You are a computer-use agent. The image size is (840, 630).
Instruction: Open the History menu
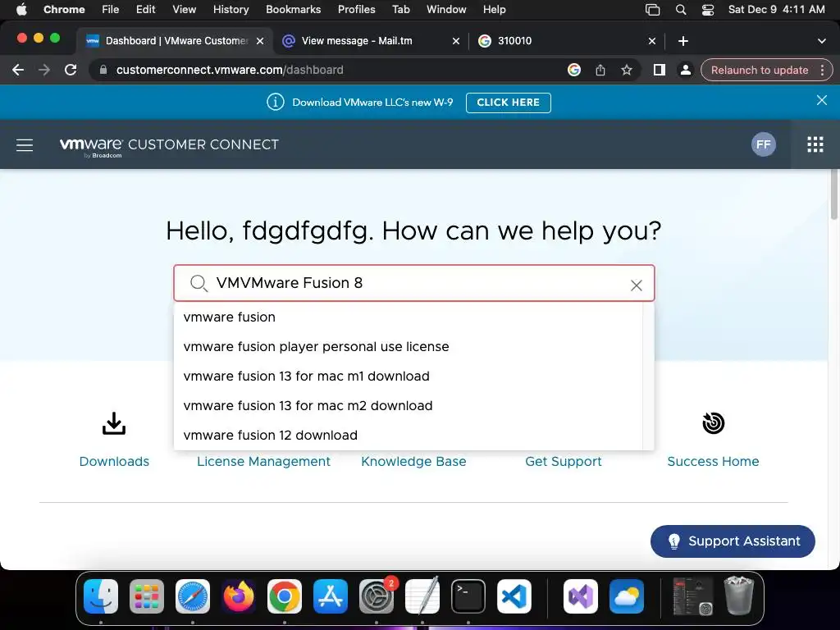231,10
